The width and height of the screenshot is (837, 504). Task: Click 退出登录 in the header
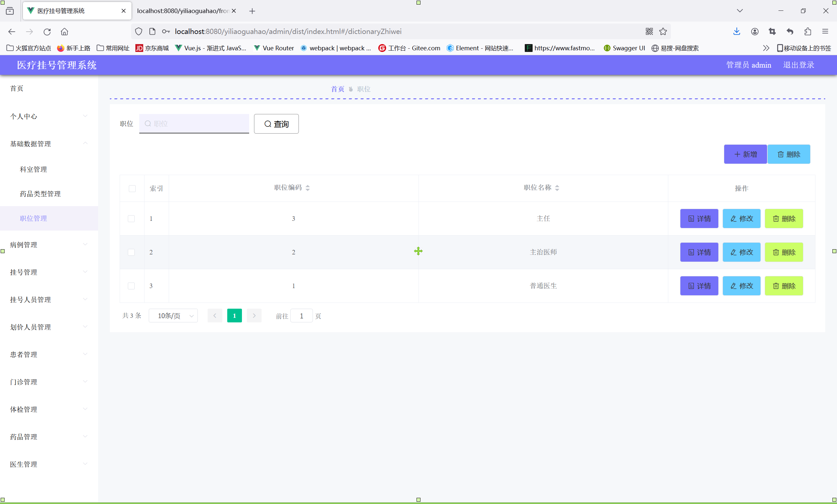click(798, 65)
